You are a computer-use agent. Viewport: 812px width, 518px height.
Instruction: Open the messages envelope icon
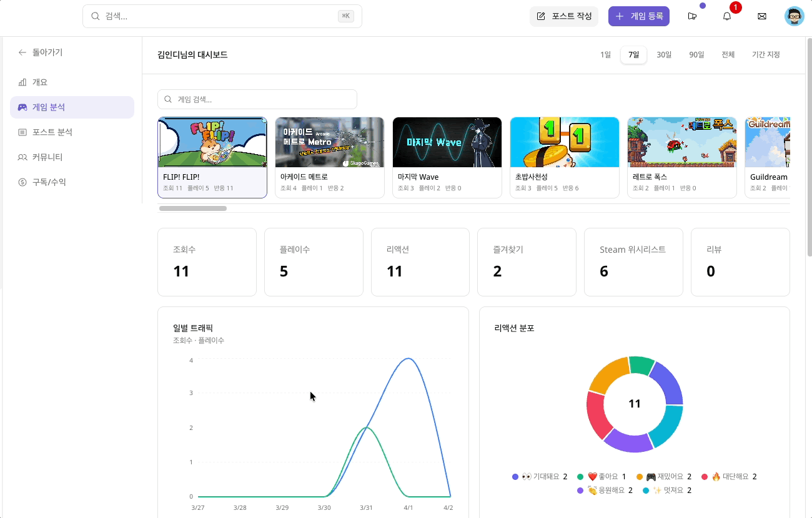[761, 17]
